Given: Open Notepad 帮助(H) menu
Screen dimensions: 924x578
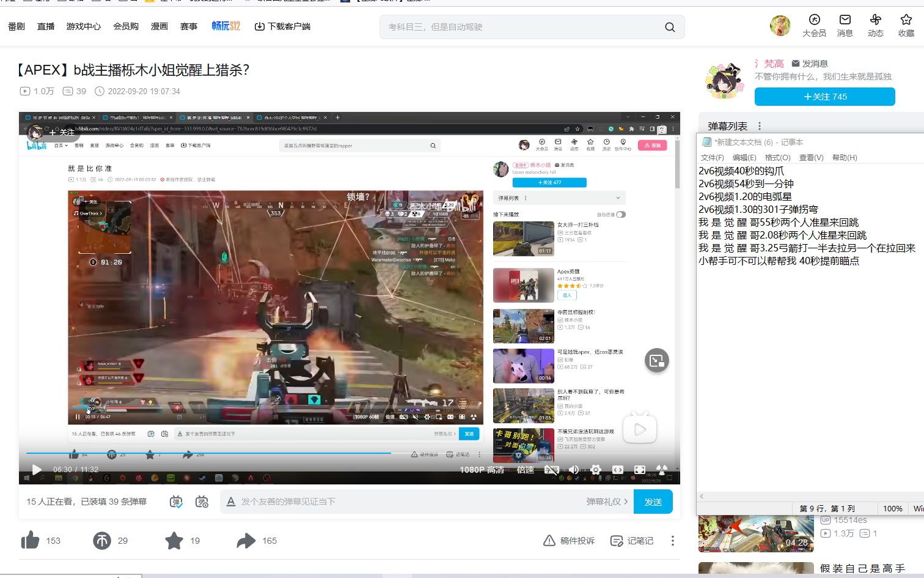Looking at the screenshot, I should tap(845, 158).
